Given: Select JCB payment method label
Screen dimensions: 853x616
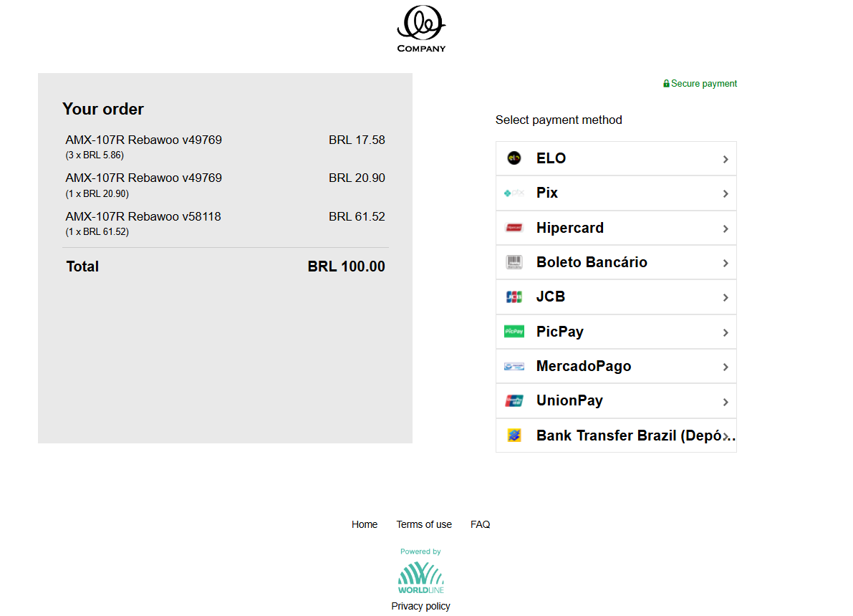Looking at the screenshot, I should (x=551, y=297).
